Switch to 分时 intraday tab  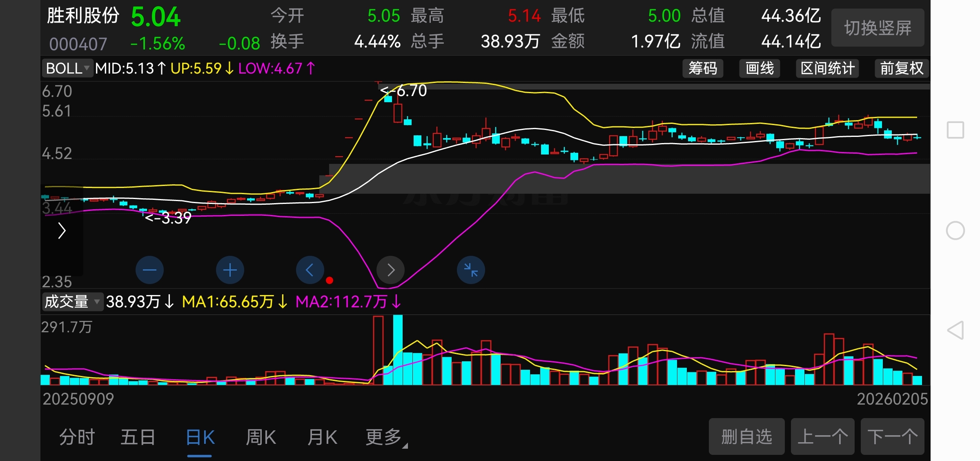coord(77,437)
